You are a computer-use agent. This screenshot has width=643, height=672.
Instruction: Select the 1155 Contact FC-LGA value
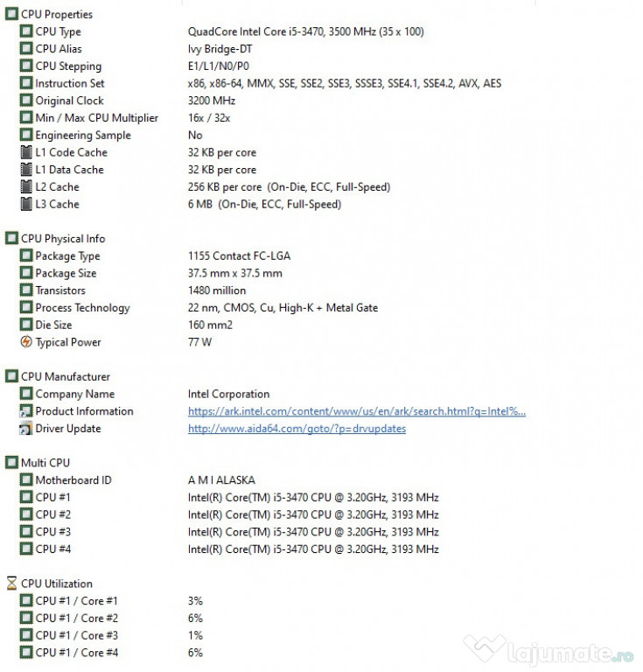(239, 255)
